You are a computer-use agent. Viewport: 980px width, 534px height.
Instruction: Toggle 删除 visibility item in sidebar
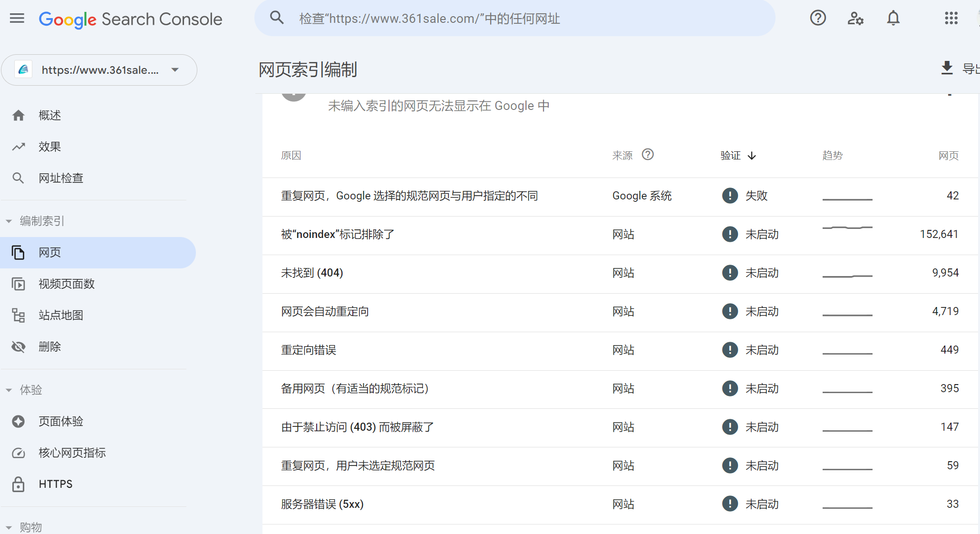(49, 346)
